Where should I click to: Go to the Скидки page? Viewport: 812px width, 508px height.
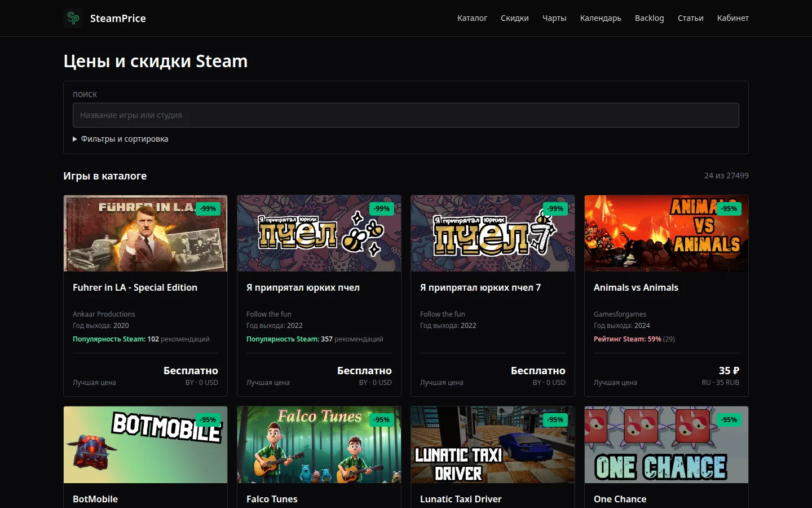(x=515, y=18)
